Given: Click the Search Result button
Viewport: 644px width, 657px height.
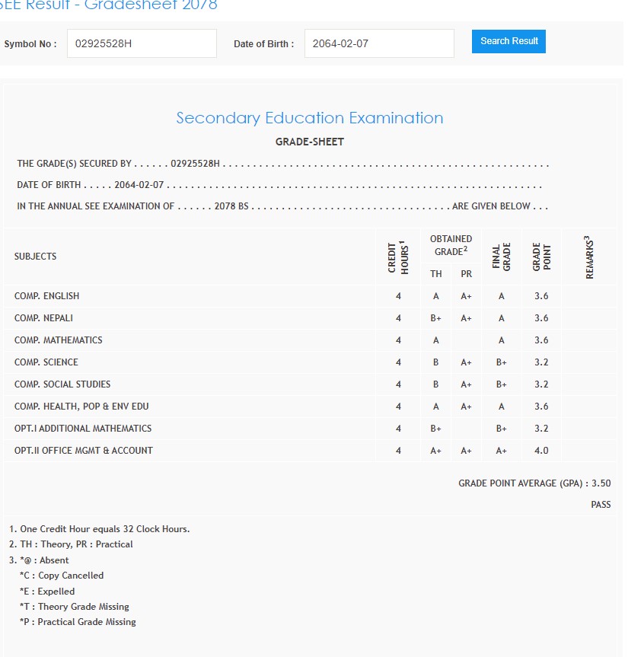Looking at the screenshot, I should coord(509,41).
